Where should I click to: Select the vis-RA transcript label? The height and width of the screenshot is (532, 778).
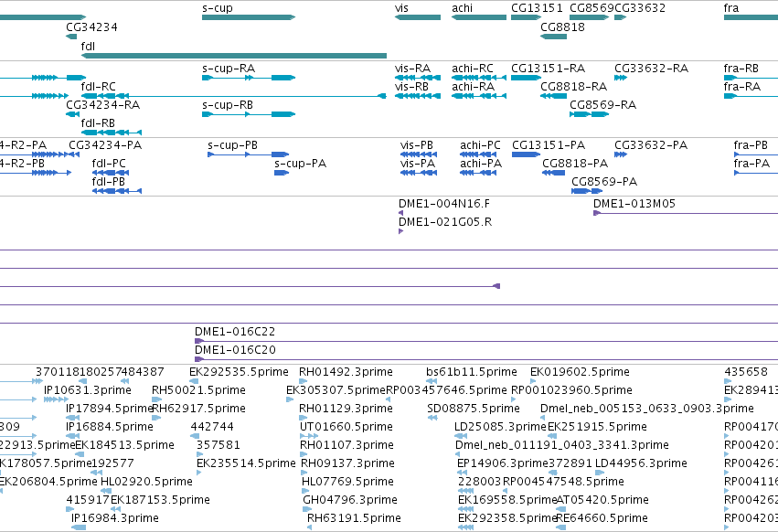click(412, 68)
